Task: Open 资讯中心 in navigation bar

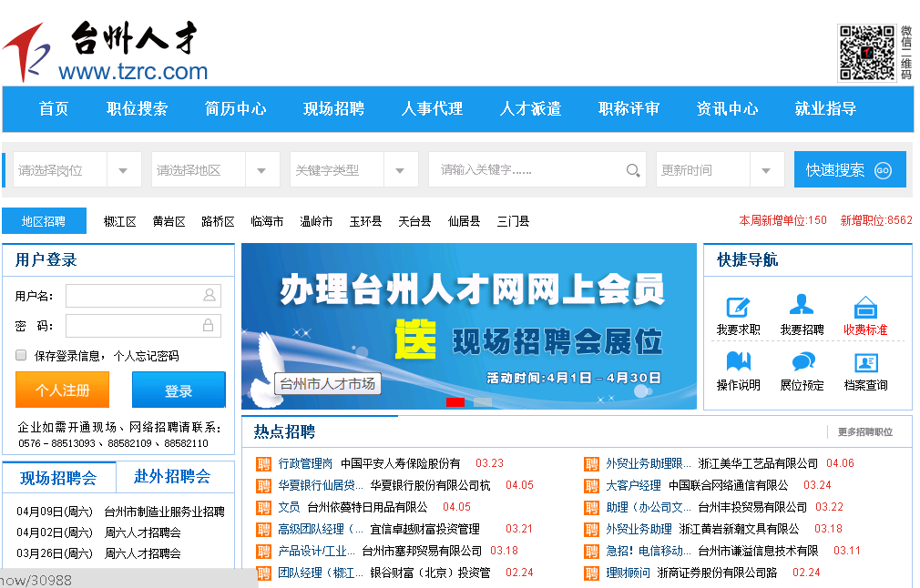Action: [727, 109]
